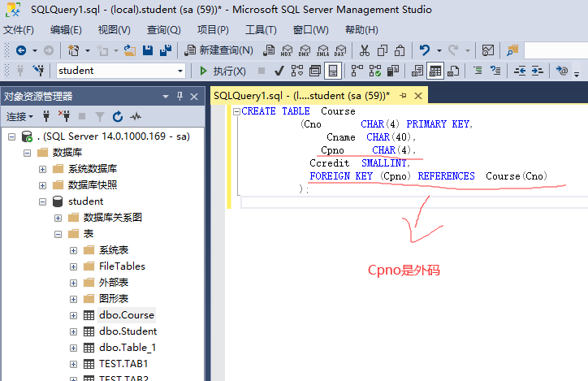Image resolution: width=588 pixels, height=381 pixels.
Task: Click the Open File folder icon
Action: pyautogui.click(x=130, y=50)
